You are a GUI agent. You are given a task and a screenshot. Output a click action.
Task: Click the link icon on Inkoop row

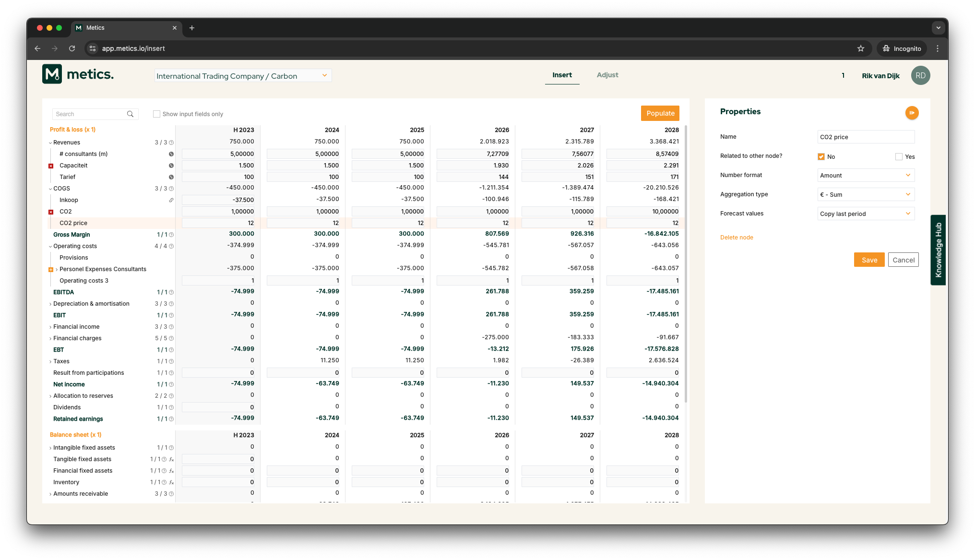tap(171, 200)
